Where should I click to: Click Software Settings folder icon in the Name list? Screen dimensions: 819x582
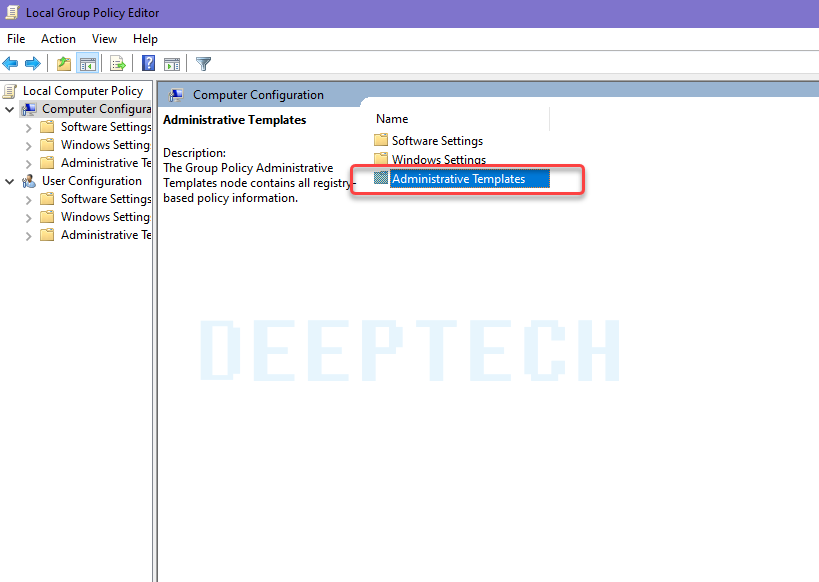click(x=381, y=140)
